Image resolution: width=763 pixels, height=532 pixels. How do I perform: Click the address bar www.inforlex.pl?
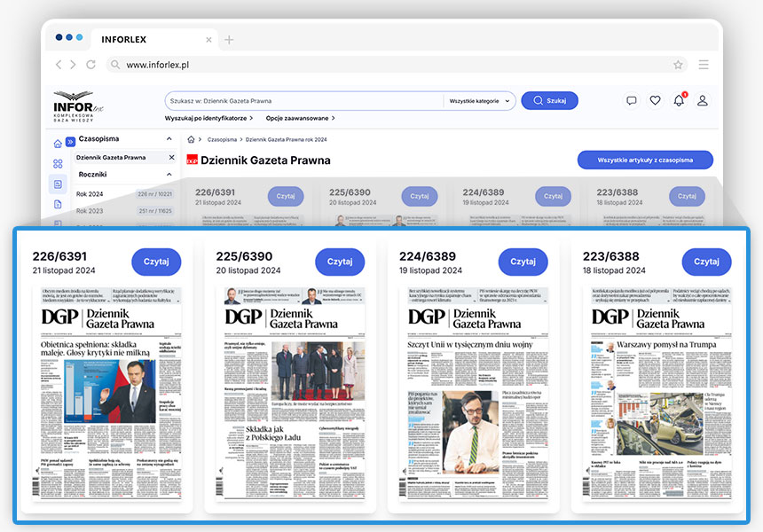click(396, 65)
